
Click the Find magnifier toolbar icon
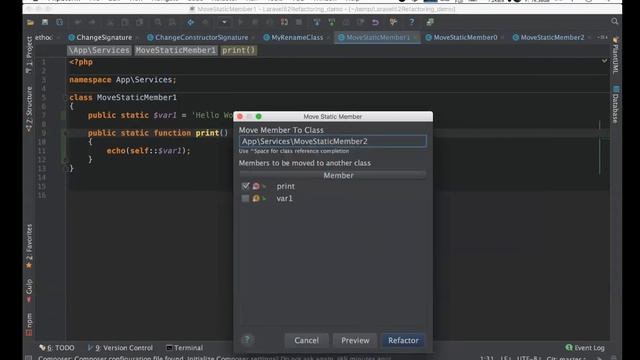158,22
